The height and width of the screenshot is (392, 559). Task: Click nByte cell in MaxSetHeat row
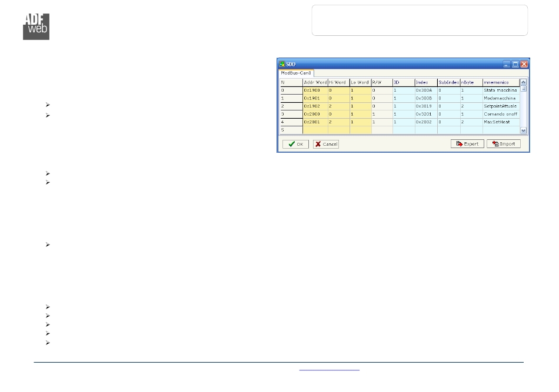pos(471,122)
